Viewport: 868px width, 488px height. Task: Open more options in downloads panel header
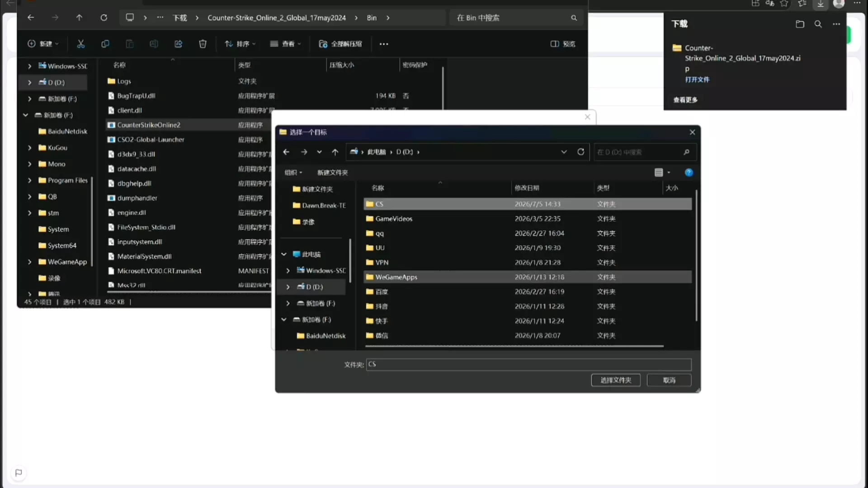(836, 24)
